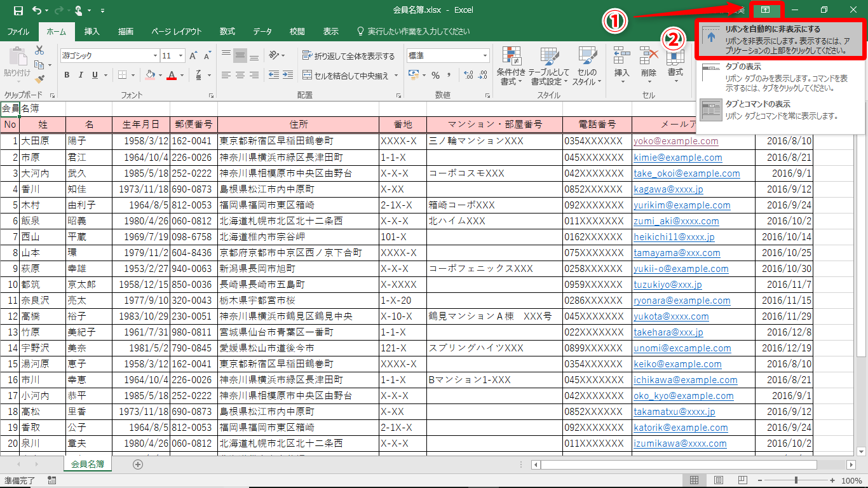
Task: Add a new sheet with the plus icon
Action: [x=138, y=464]
